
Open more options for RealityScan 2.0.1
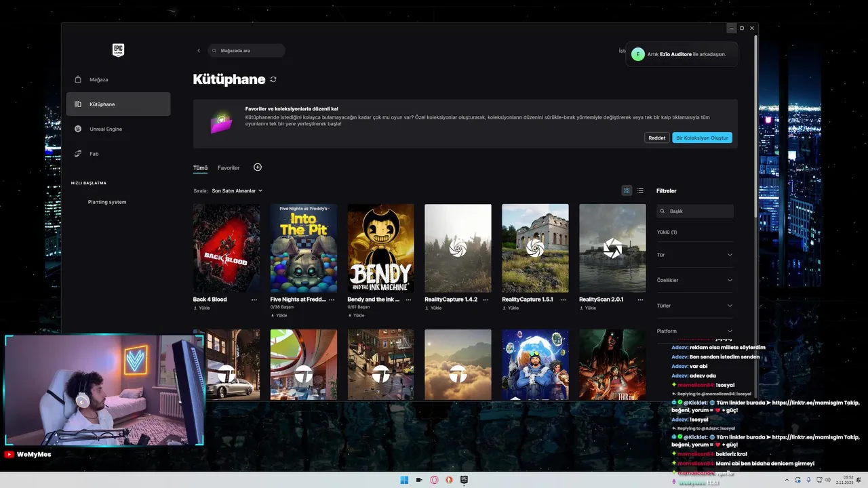pyautogui.click(x=641, y=300)
